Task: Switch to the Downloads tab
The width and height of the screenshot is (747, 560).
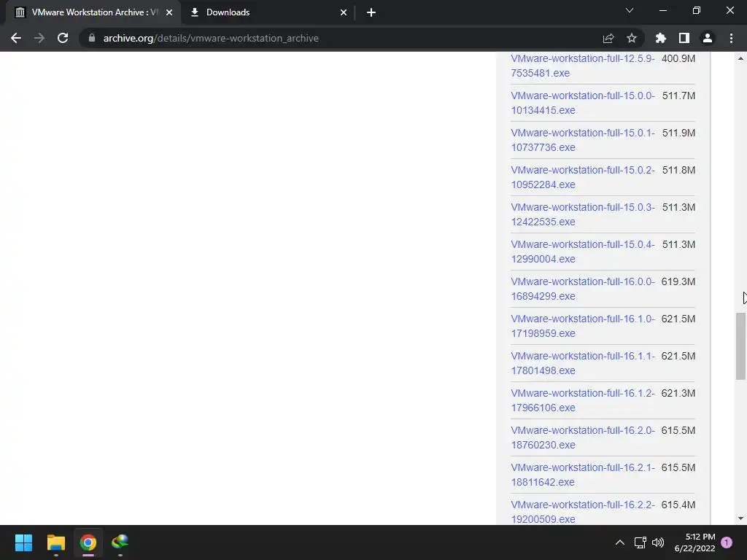Action: tap(268, 12)
